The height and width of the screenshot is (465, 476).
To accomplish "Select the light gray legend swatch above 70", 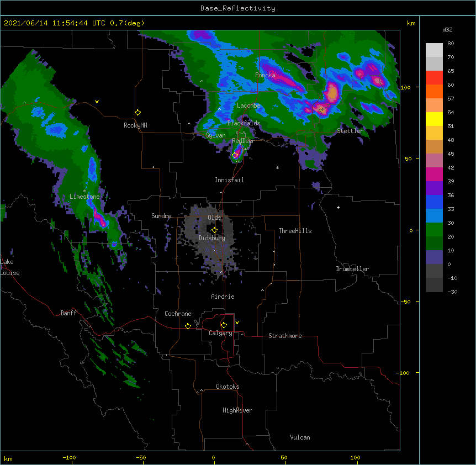I will click(434, 50).
